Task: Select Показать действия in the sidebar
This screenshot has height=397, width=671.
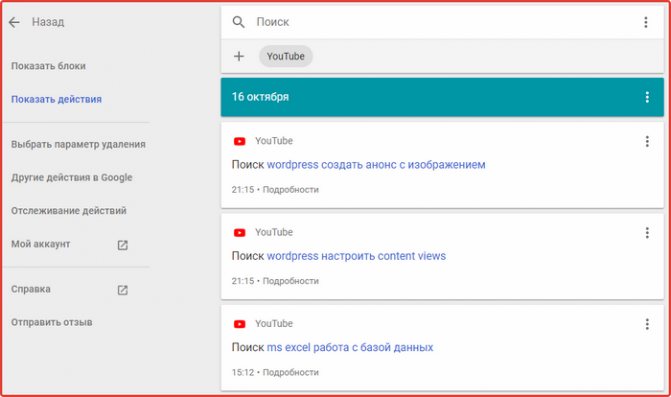Action: tap(56, 99)
